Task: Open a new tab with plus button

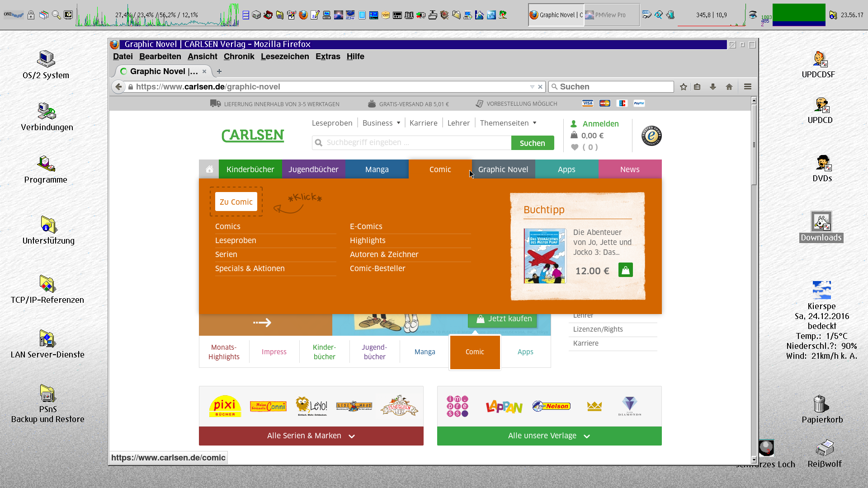Action: click(x=219, y=71)
